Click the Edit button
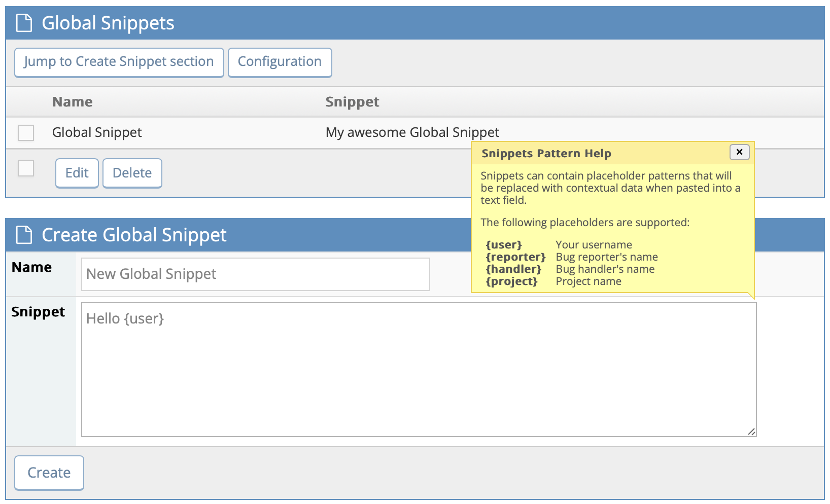830x504 pixels. 77,173
